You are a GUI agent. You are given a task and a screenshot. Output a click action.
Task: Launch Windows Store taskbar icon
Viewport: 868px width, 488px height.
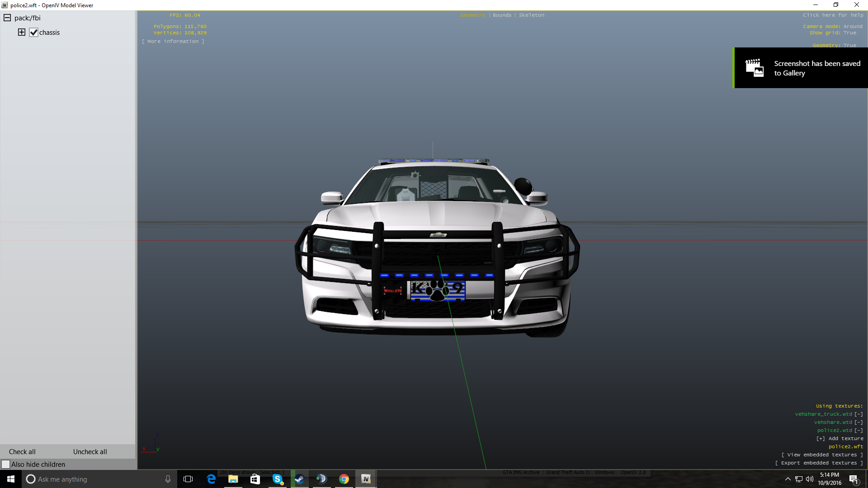pyautogui.click(x=255, y=479)
